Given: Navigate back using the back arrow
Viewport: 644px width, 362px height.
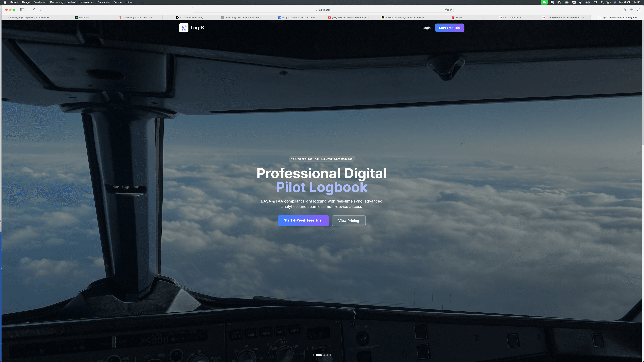Looking at the screenshot, I should 34,10.
